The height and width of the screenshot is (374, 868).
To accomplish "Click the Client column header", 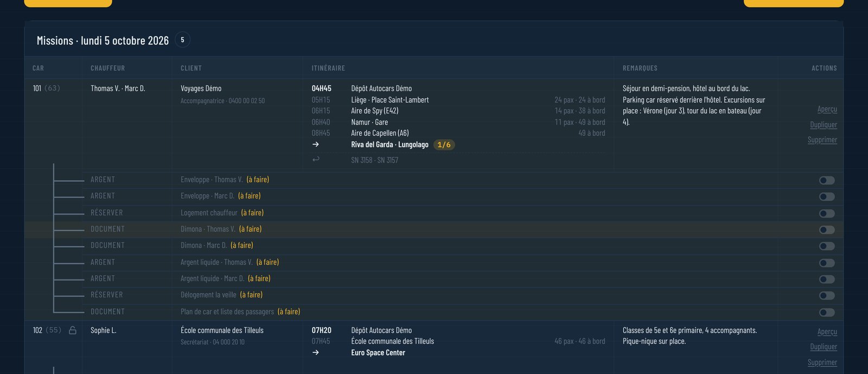I will [191, 68].
